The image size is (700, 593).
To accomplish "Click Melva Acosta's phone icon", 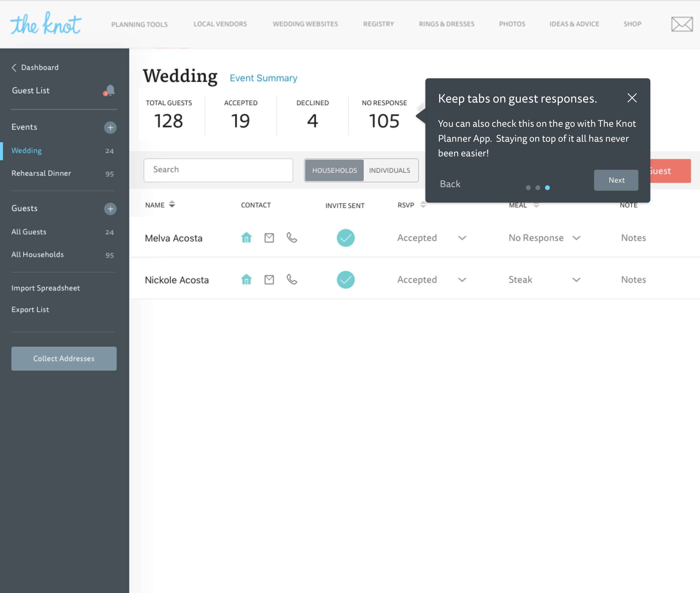I will tap(291, 238).
